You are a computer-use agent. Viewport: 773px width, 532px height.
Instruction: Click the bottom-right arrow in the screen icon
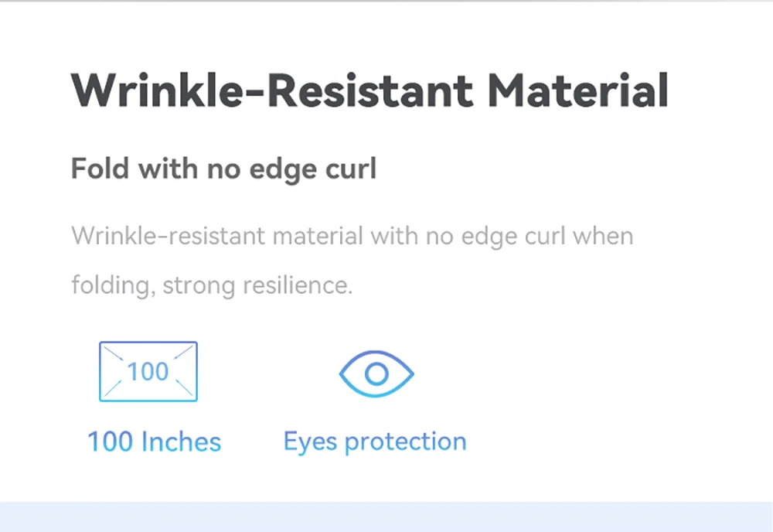pyautogui.click(x=184, y=388)
